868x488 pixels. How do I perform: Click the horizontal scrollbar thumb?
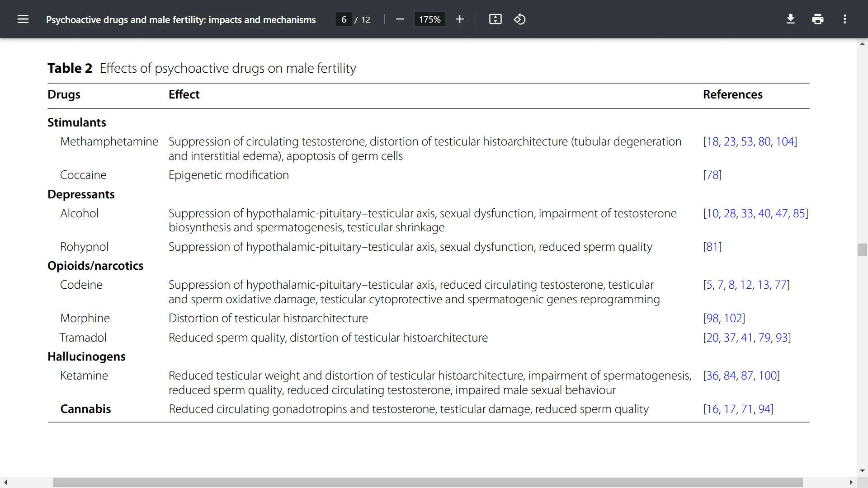click(428, 483)
